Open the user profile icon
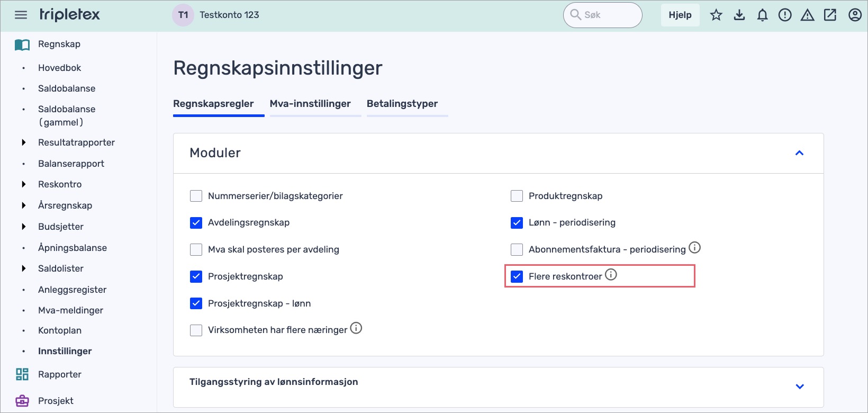This screenshot has width=868, height=413. tap(855, 15)
